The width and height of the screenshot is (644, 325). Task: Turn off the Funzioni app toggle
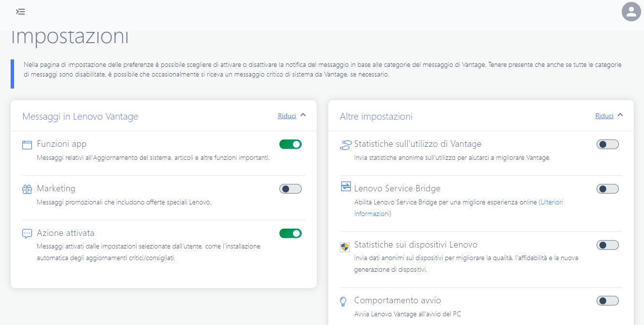tap(291, 144)
